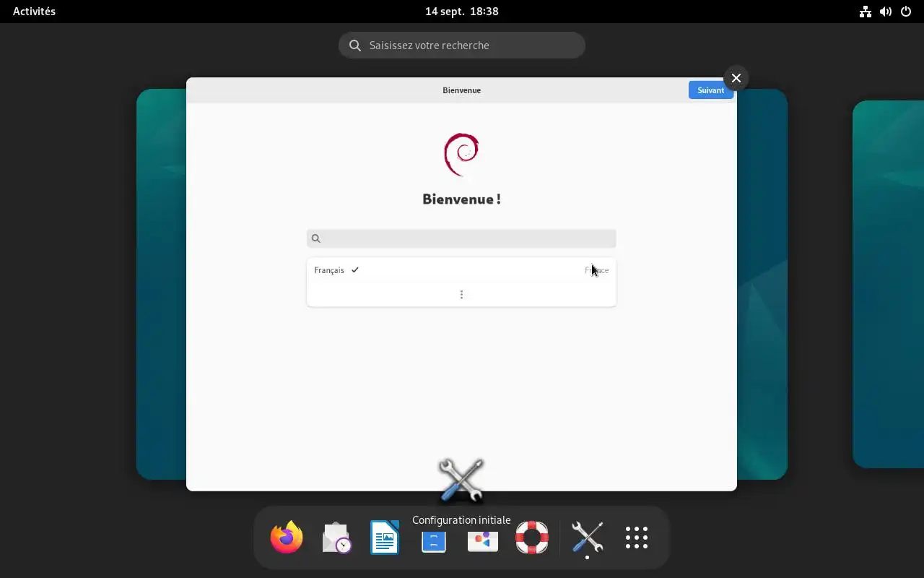Open power menu icon in top bar
The height and width of the screenshot is (578, 924).
(906, 12)
